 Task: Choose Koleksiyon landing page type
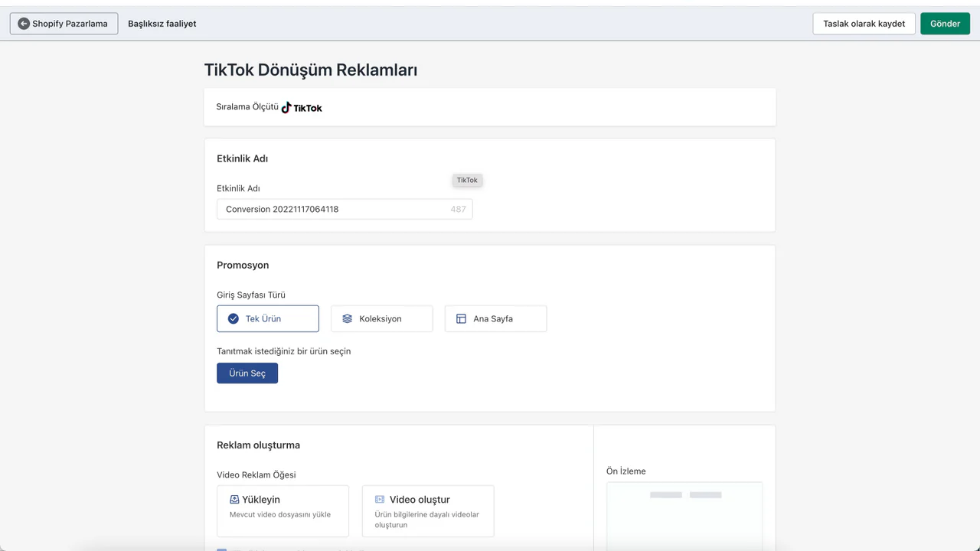click(382, 318)
